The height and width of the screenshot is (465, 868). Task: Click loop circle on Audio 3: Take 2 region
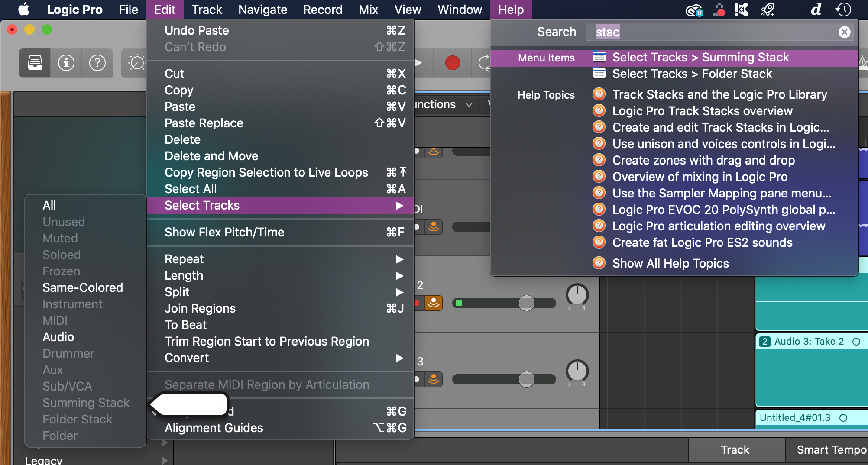(x=856, y=342)
